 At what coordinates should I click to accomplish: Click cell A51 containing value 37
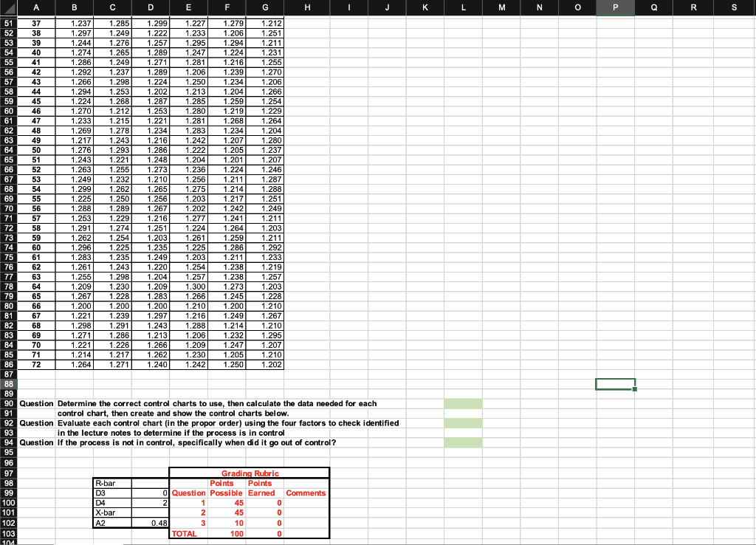[x=36, y=23]
